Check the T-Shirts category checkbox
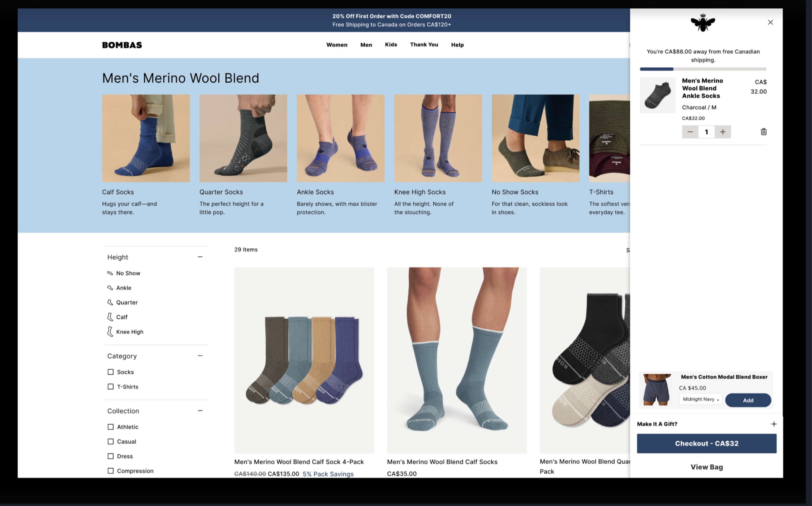The width and height of the screenshot is (812, 506). [111, 387]
